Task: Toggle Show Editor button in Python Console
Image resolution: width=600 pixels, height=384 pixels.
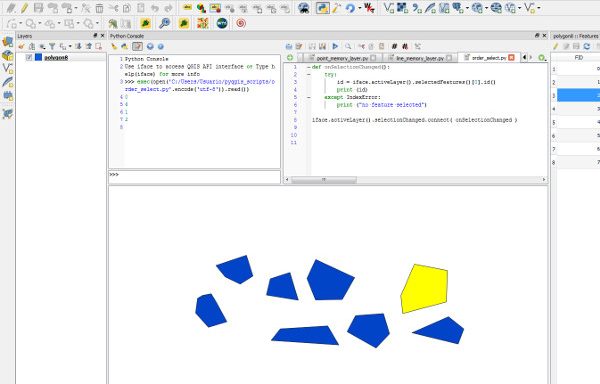Action: pyautogui.click(x=137, y=46)
